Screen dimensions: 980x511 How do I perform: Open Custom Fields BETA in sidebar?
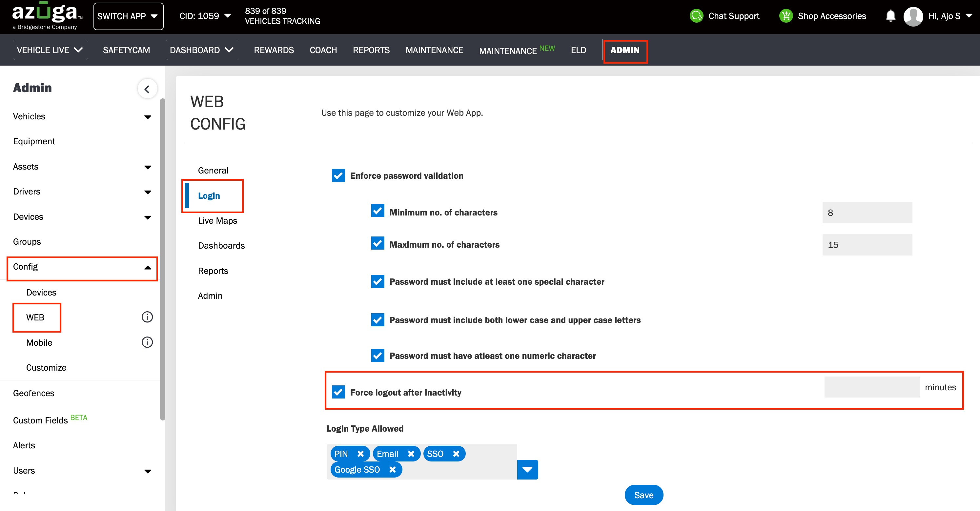pos(50,419)
